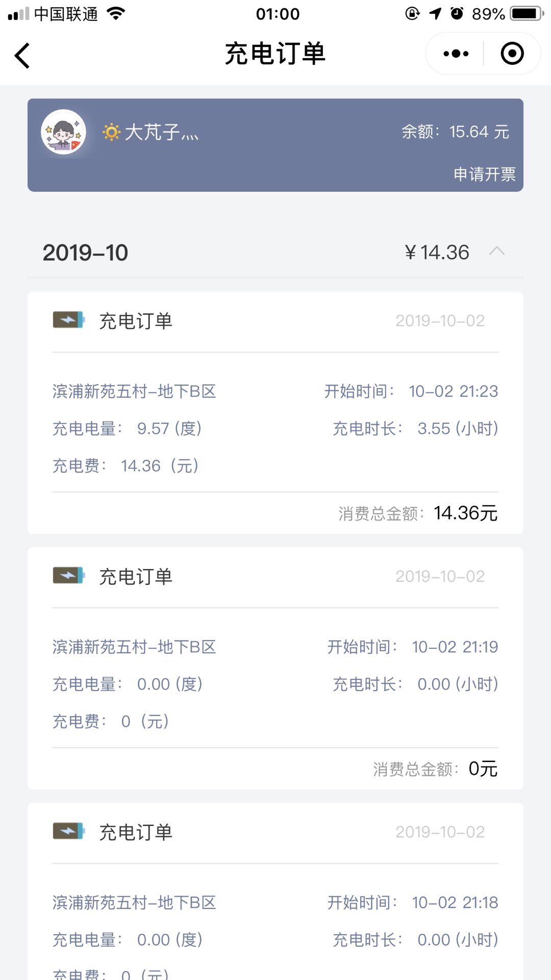Image resolution: width=551 pixels, height=980 pixels.
Task: Tap the 2019-10 month header label
Action: point(85,253)
